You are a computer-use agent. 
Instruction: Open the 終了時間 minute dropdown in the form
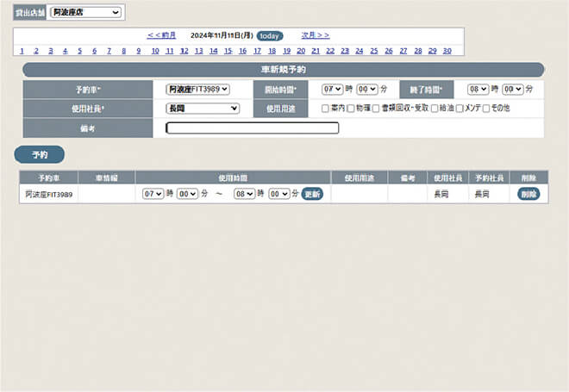point(513,89)
